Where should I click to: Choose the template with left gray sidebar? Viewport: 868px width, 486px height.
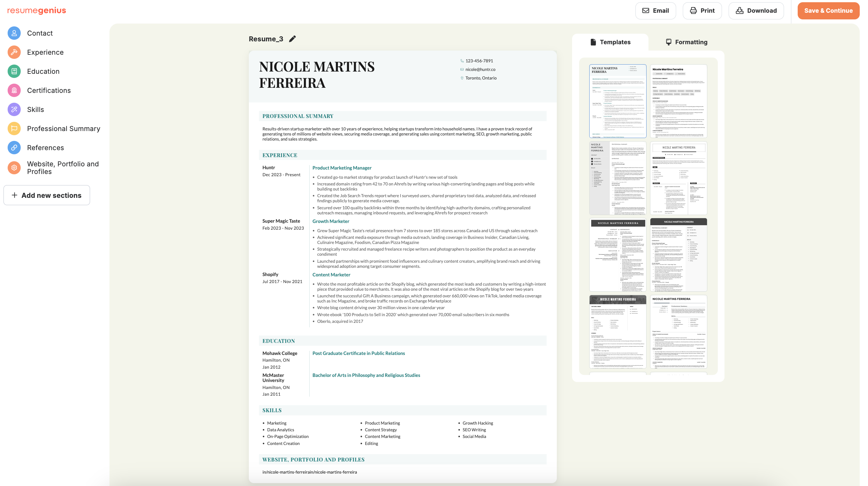(x=617, y=178)
